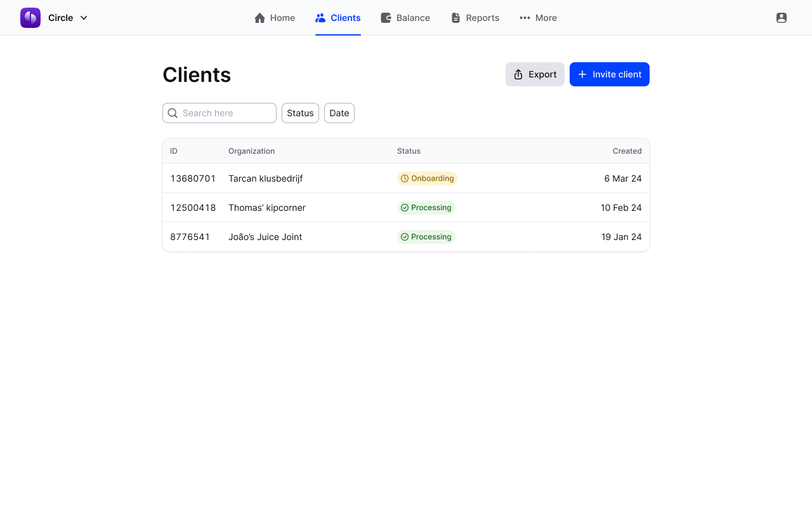Click the 19 Jan 24 date
812x508 pixels.
click(622, 237)
